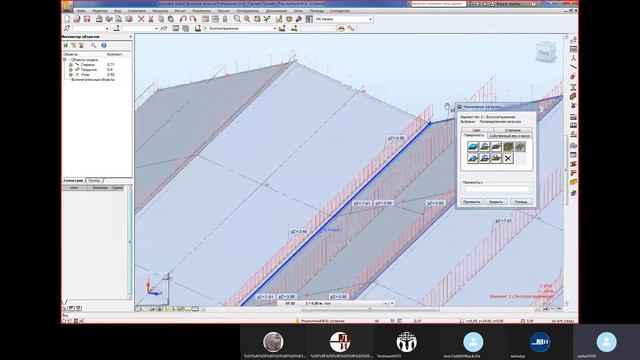Open the layout dropdown in the top toolbar
640x360 pixels.
371,19
